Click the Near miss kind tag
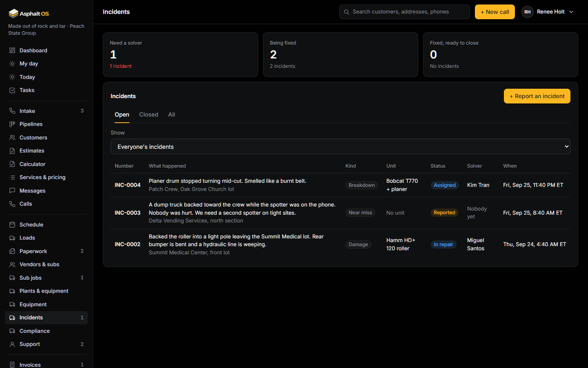 (x=360, y=213)
